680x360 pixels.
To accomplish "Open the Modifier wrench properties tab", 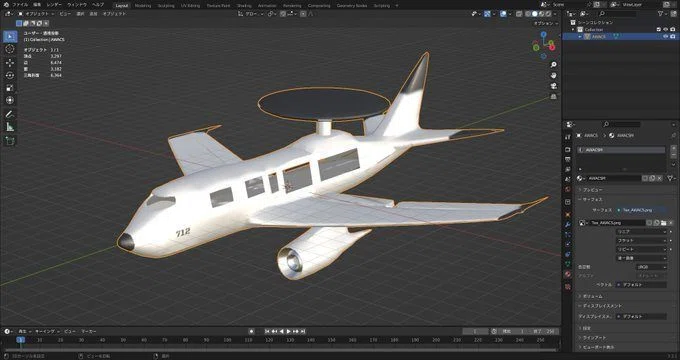I will 568,225.
